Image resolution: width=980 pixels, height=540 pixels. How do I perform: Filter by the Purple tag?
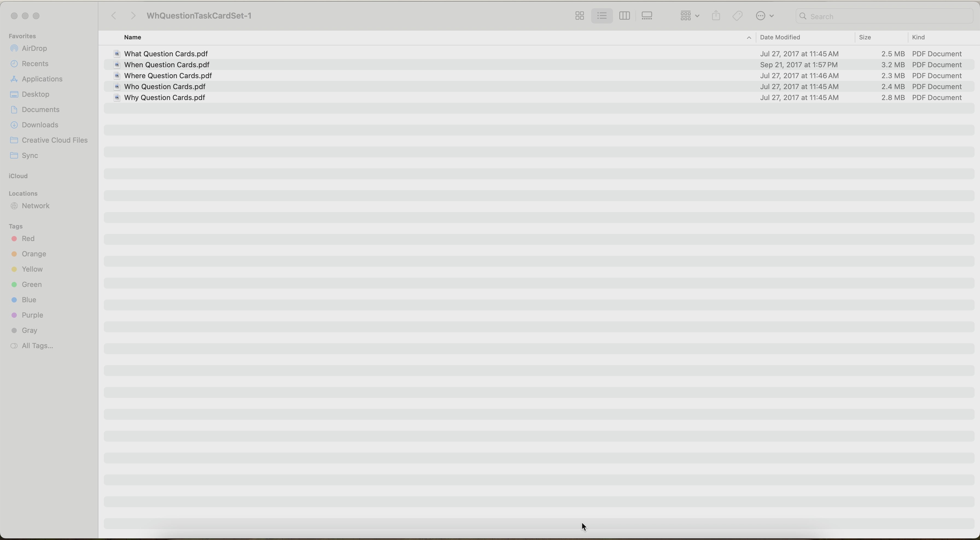tap(32, 315)
